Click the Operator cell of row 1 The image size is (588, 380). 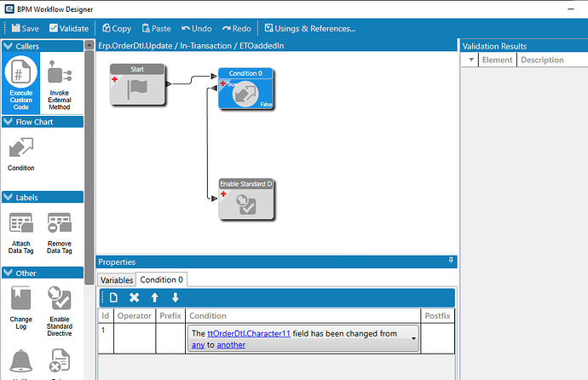pos(135,338)
